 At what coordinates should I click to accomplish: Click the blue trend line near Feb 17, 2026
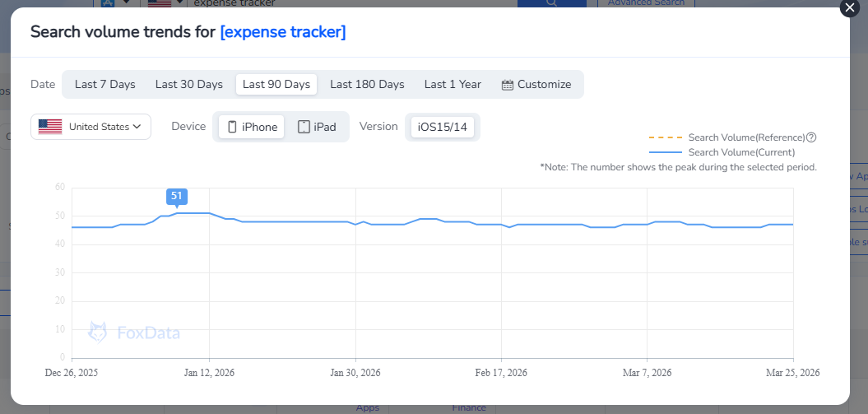[501, 224]
